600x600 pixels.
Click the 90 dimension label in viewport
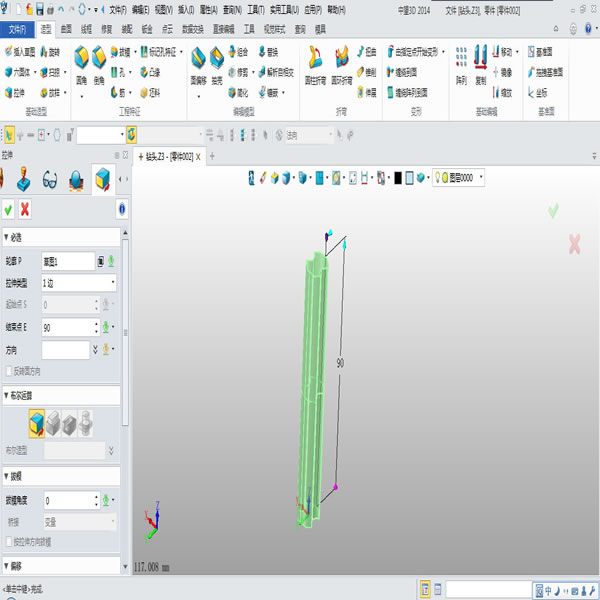pos(340,363)
